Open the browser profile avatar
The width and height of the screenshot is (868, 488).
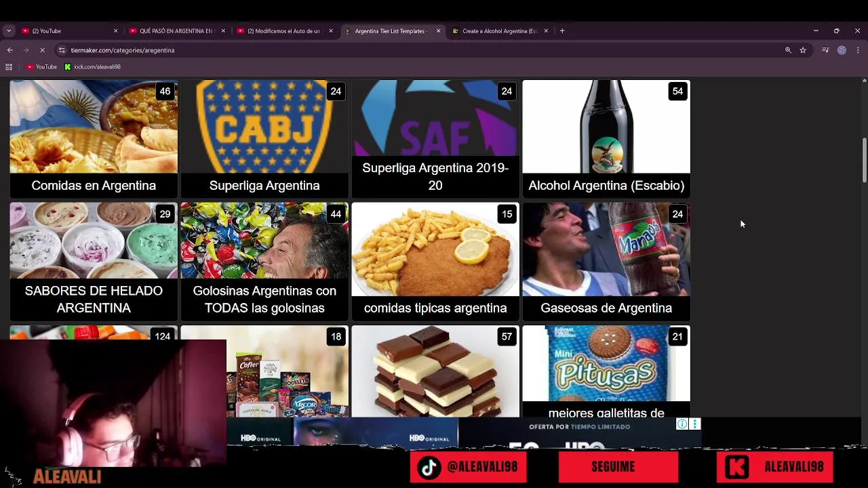point(842,50)
